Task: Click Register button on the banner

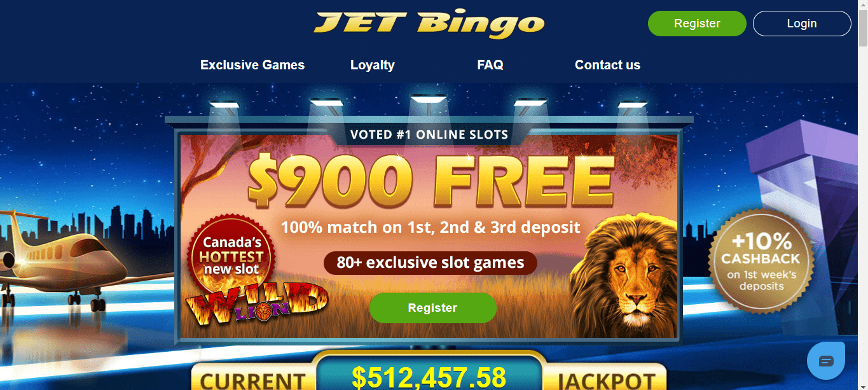Action: point(433,308)
